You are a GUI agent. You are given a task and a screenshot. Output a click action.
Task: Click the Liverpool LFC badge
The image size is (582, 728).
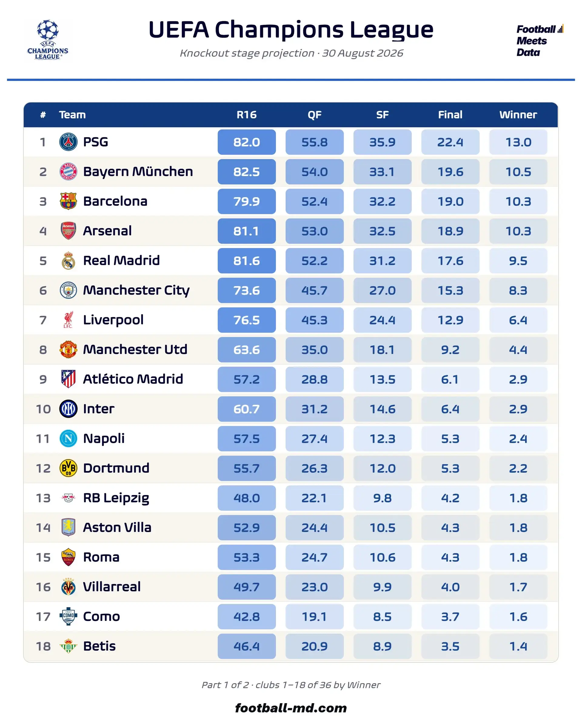click(68, 320)
